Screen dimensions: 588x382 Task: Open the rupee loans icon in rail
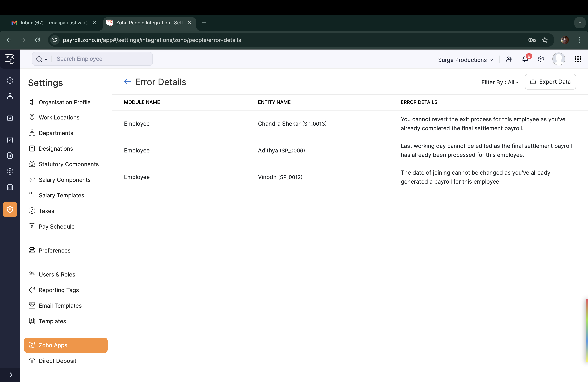(10, 171)
